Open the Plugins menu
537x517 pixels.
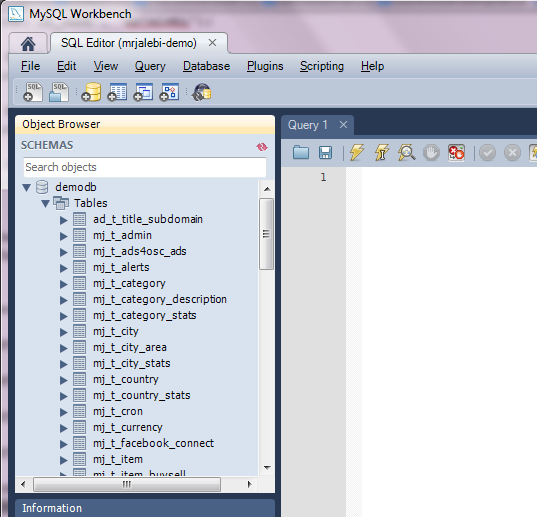(265, 66)
